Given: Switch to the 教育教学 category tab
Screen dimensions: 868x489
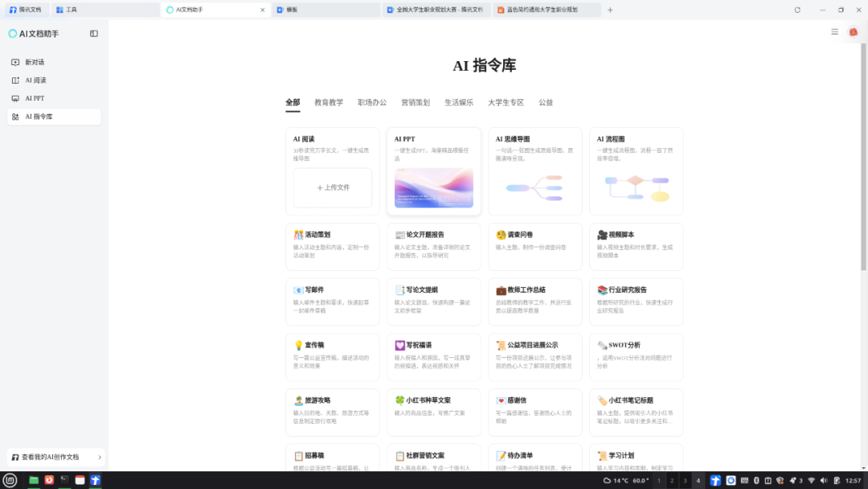Looking at the screenshot, I should point(329,102).
